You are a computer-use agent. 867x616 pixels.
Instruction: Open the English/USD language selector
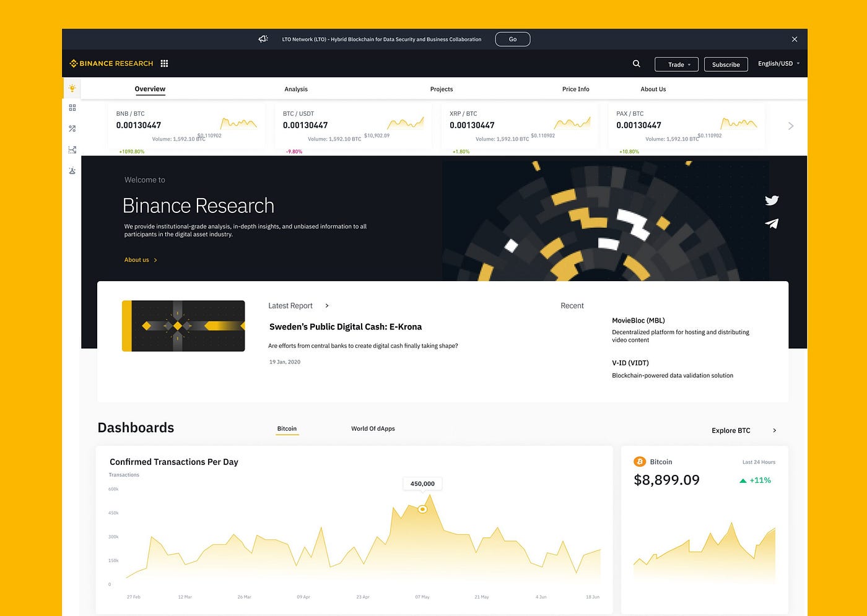[778, 63]
